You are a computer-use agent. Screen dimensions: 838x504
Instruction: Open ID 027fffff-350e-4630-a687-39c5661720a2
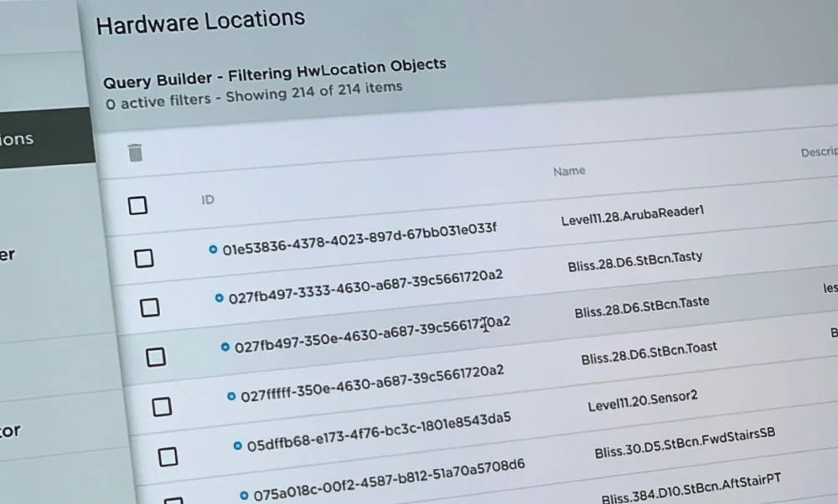click(x=372, y=384)
